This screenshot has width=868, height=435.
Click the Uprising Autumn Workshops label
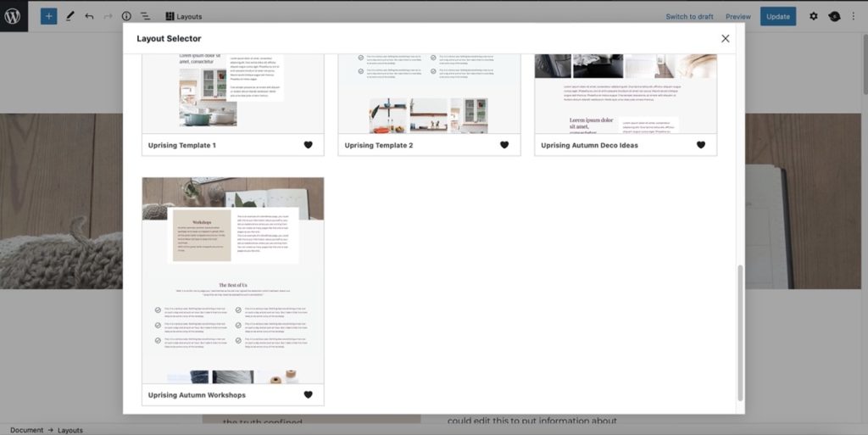tap(197, 395)
